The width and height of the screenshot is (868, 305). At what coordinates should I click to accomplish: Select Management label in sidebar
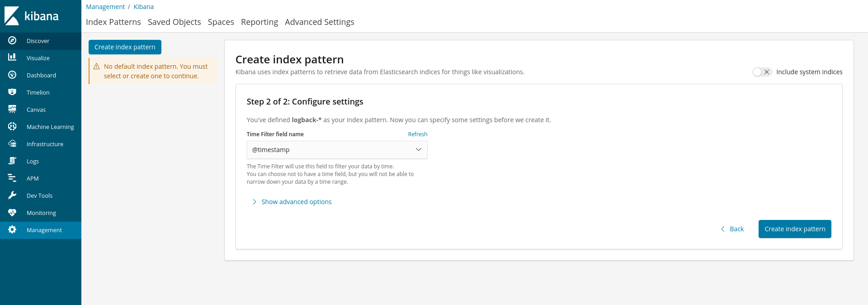pyautogui.click(x=44, y=230)
